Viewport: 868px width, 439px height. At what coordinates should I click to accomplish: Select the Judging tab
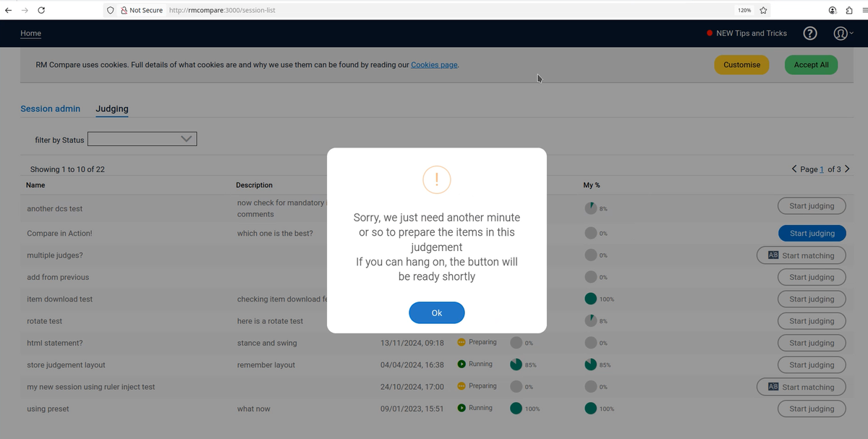coord(112,108)
